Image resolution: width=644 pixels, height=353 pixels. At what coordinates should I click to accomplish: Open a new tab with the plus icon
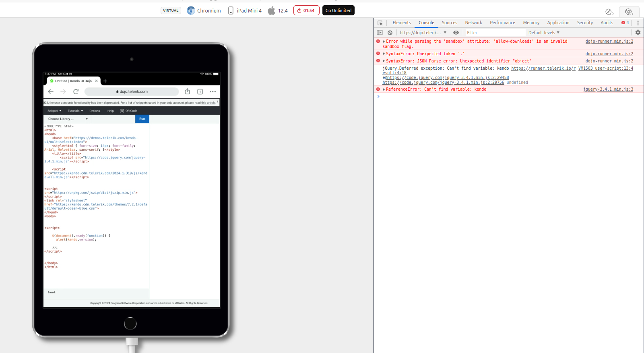click(x=105, y=81)
